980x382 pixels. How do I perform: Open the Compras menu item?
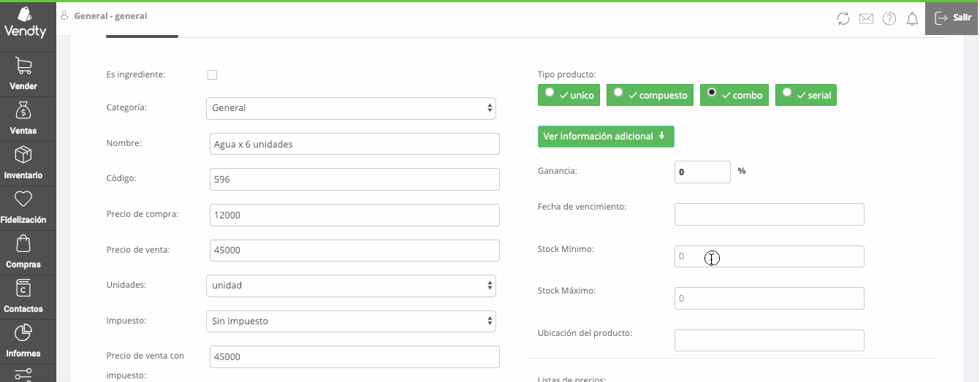pos(23,253)
